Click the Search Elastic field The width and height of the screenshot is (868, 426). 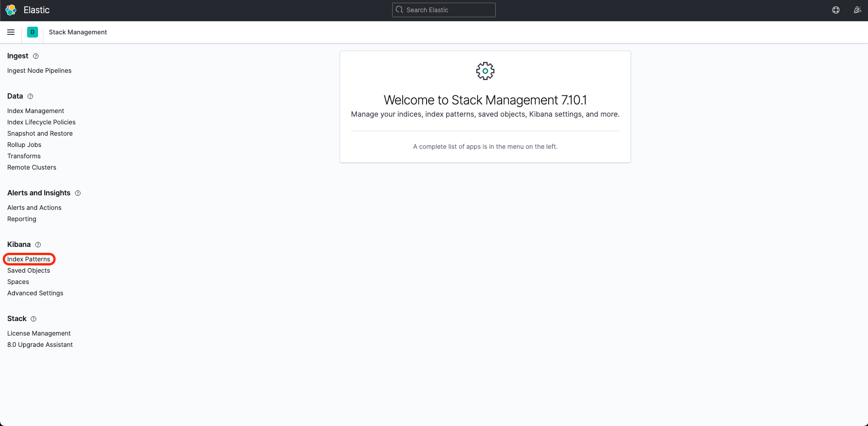[x=444, y=10]
